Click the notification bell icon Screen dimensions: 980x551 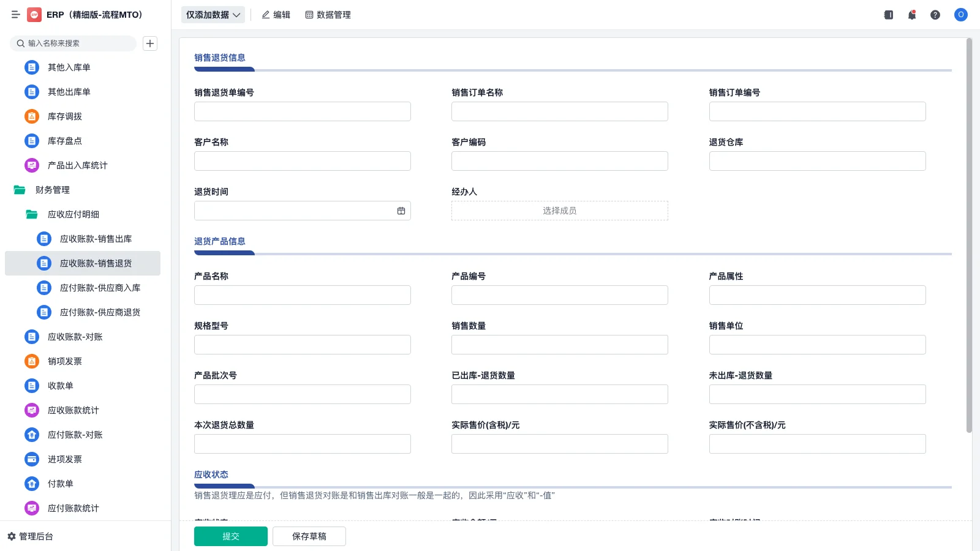pyautogui.click(x=912, y=15)
